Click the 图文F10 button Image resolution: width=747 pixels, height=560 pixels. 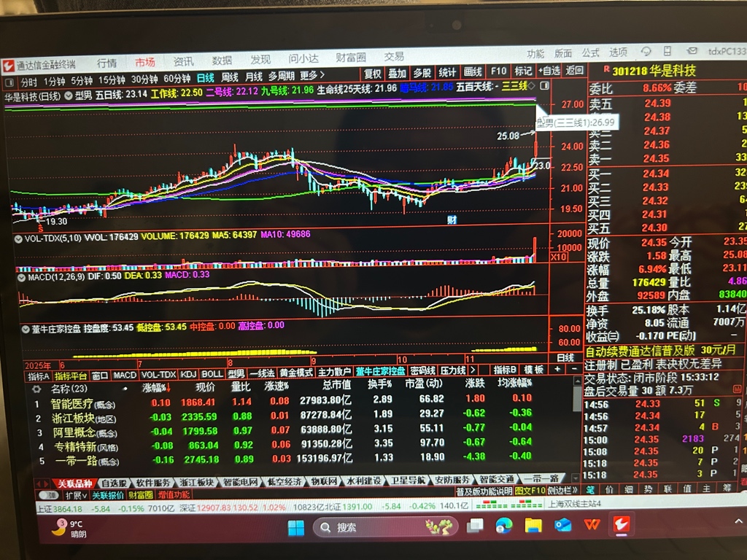coord(530,491)
